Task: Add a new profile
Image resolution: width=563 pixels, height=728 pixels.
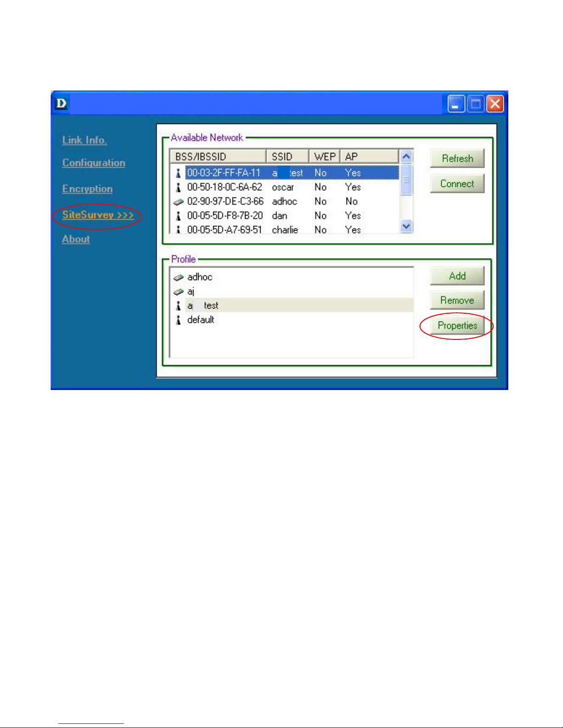Action: (x=457, y=276)
